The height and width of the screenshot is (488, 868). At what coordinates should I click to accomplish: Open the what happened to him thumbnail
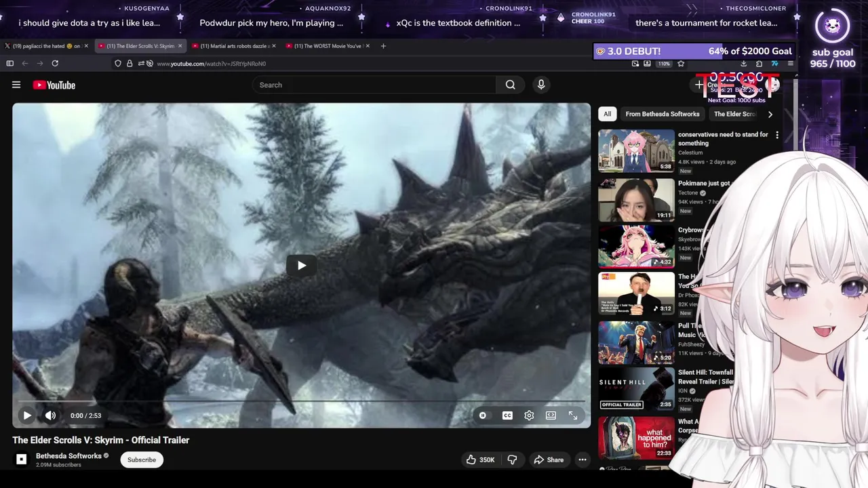click(636, 438)
